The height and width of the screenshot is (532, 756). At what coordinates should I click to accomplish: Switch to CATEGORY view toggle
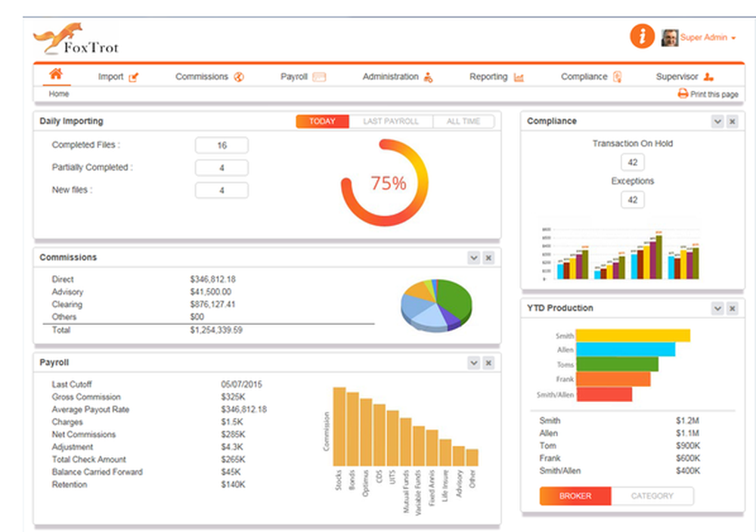652,496
